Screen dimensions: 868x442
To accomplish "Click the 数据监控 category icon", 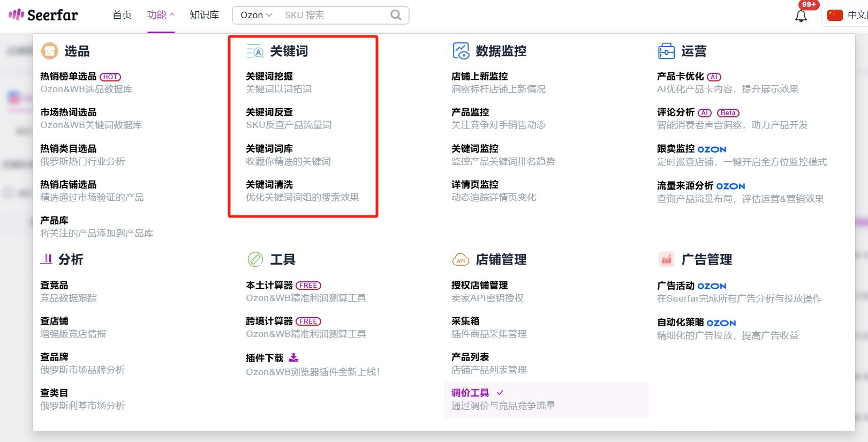I will coord(461,51).
